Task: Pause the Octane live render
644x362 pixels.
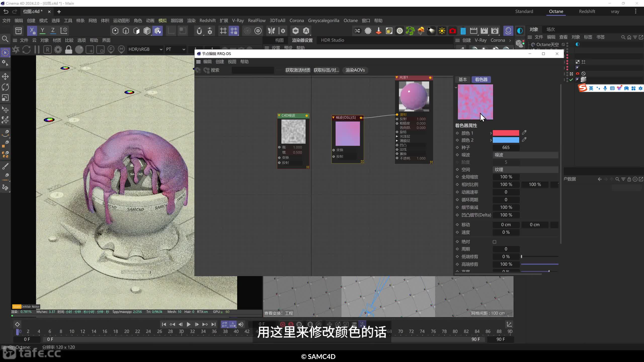Action: tap(37, 50)
